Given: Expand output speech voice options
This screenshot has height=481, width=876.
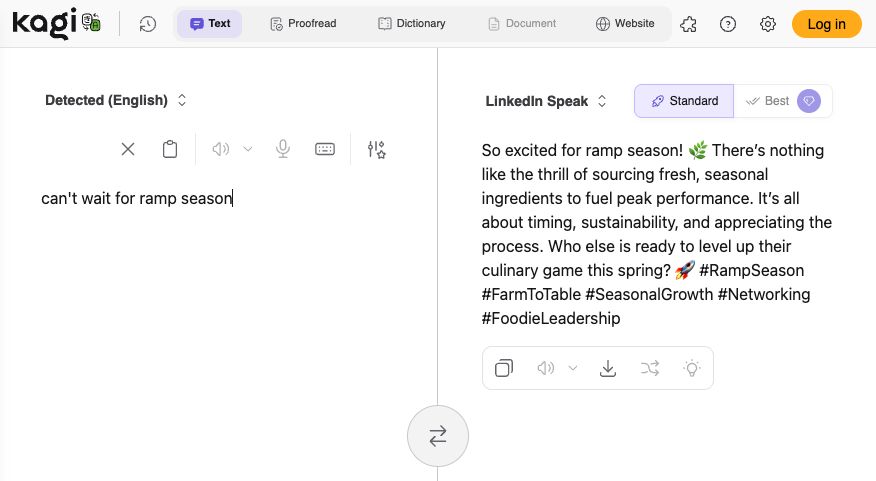Looking at the screenshot, I should 573,368.
